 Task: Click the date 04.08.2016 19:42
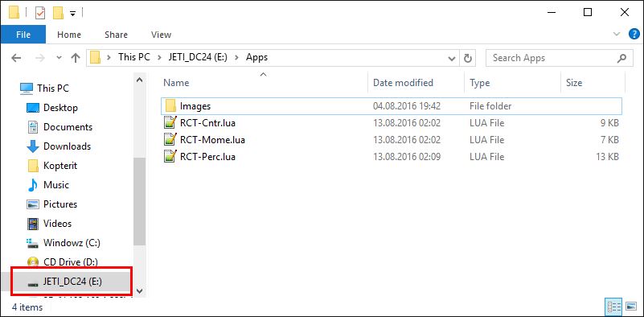click(x=407, y=106)
